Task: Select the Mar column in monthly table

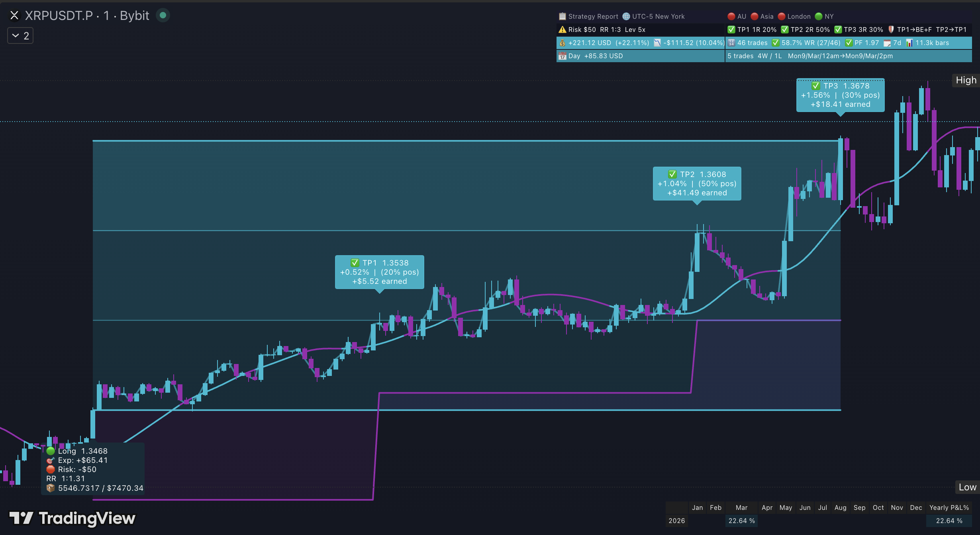Action: [741, 507]
